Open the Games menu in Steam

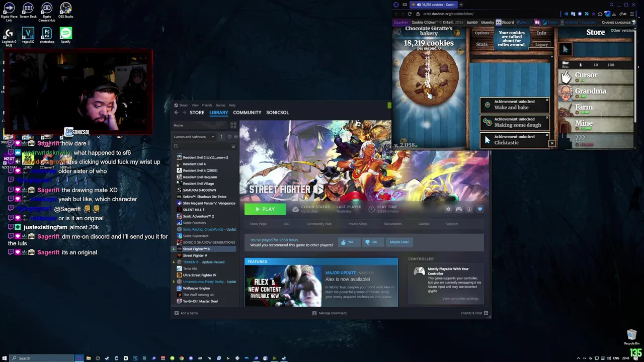(220, 105)
